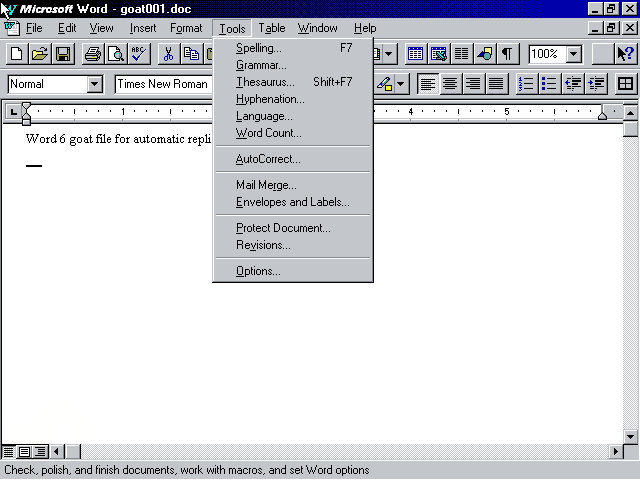The height and width of the screenshot is (480, 640).
Task: Open the File menu
Action: [34, 28]
